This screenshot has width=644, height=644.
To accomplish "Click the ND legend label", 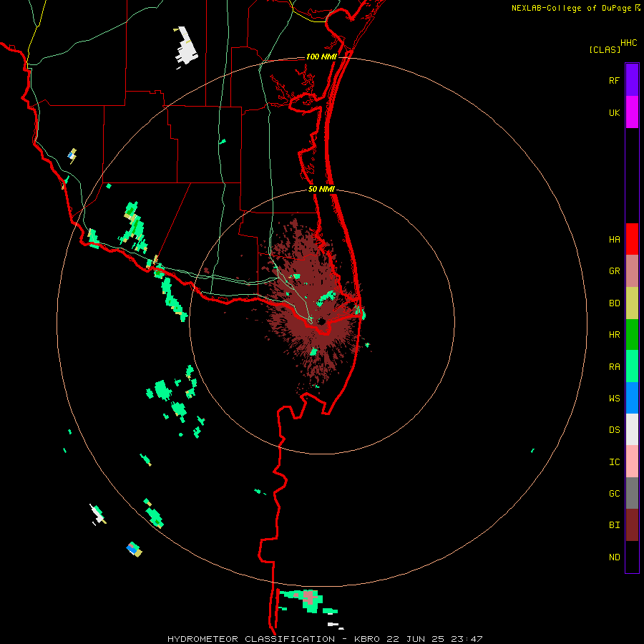I will click(614, 557).
